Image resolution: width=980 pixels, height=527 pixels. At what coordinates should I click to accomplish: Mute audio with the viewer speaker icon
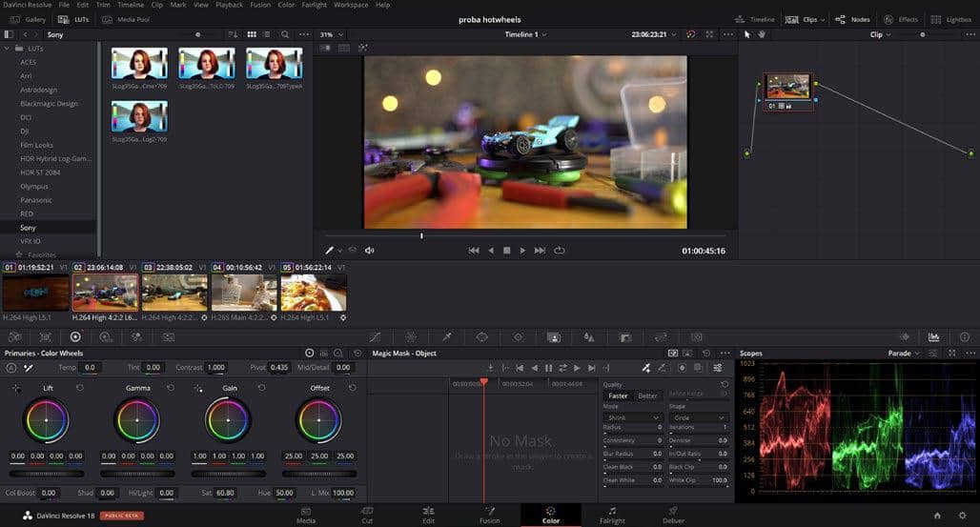[x=370, y=251]
